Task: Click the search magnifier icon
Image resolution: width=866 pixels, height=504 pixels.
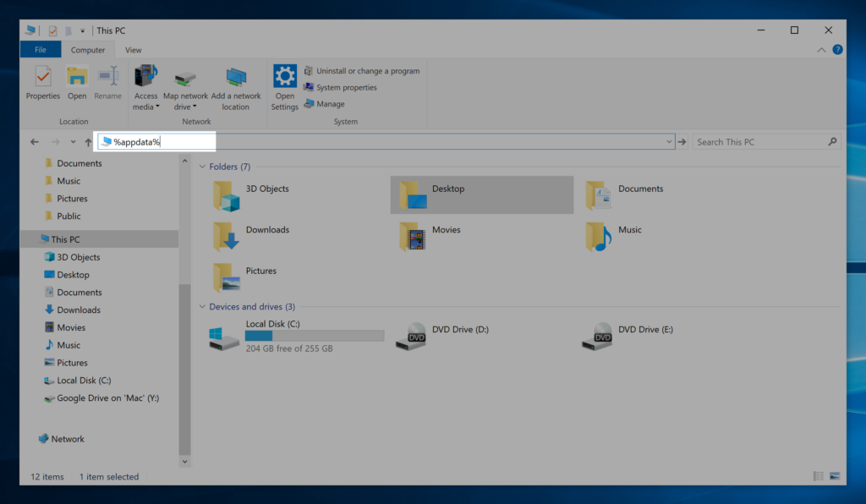Action: pyautogui.click(x=832, y=142)
